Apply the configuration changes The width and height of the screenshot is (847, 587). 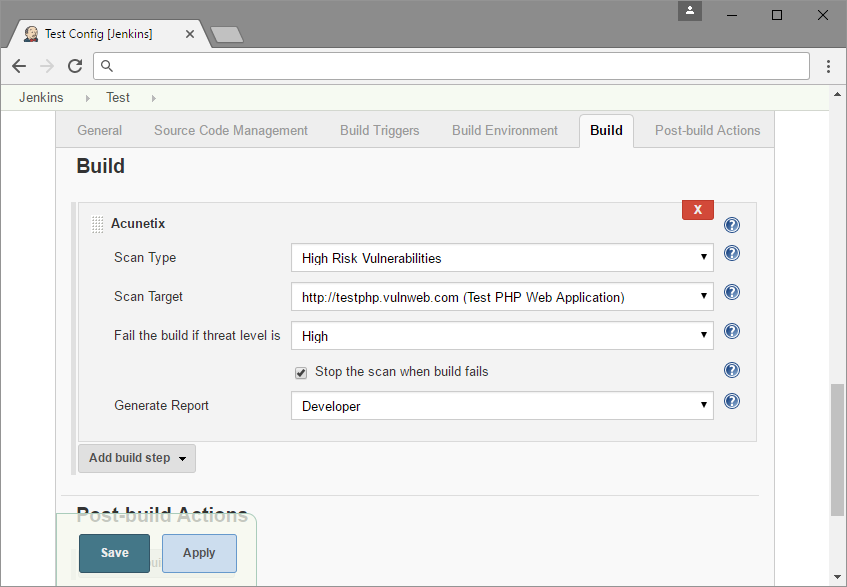click(198, 552)
